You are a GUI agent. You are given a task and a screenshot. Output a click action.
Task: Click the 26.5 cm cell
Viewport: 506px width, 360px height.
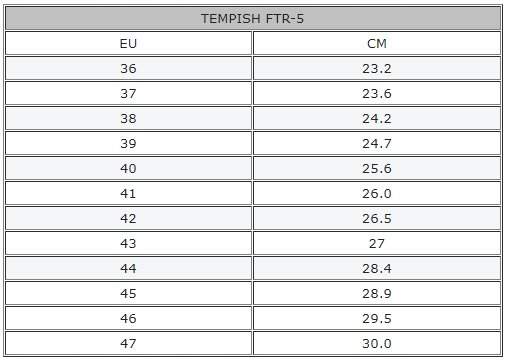pyautogui.click(x=377, y=218)
